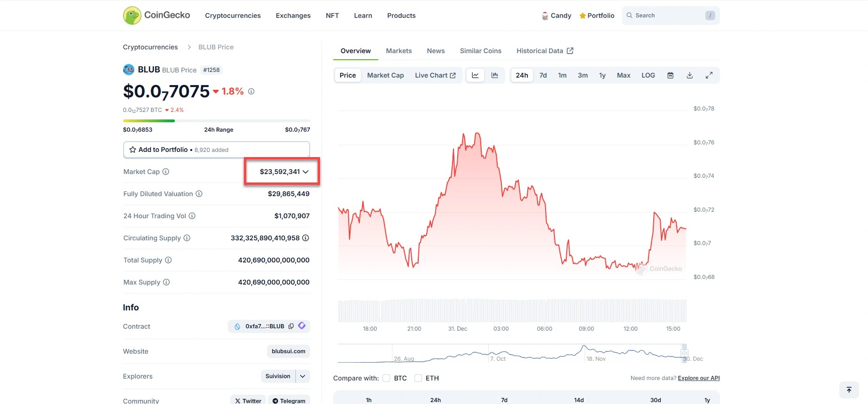Open the chart calendar date picker

pos(670,75)
